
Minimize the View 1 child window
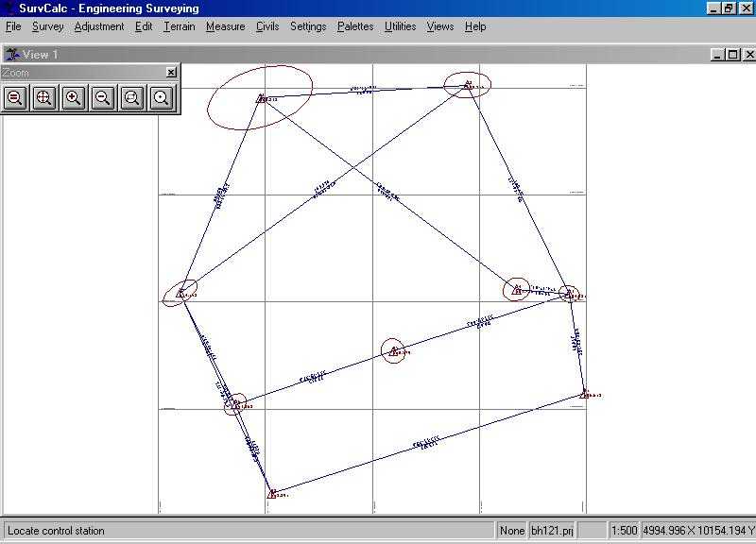717,55
